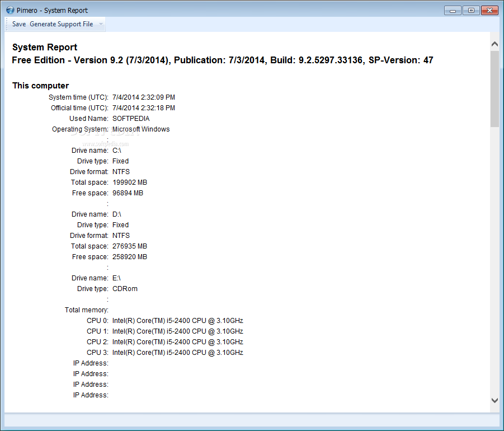This screenshot has height=431, width=504.
Task: Click the CPU 0 processor description
Action: pyautogui.click(x=178, y=320)
